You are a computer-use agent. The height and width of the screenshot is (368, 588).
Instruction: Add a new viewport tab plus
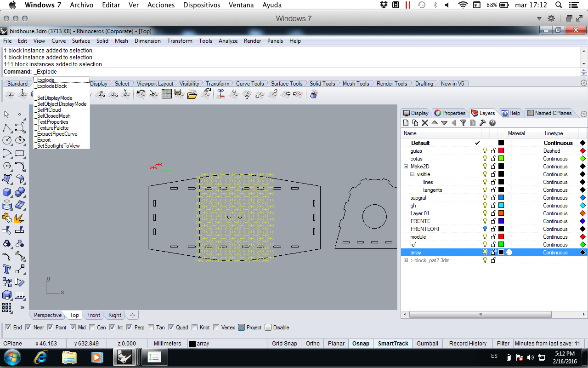[132, 315]
